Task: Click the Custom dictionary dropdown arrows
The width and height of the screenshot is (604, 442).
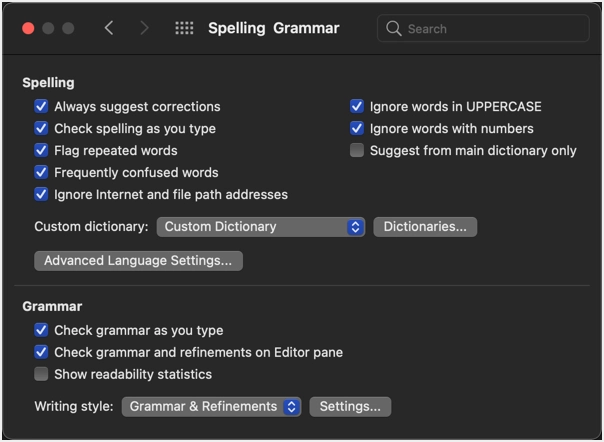Action: pyautogui.click(x=356, y=227)
